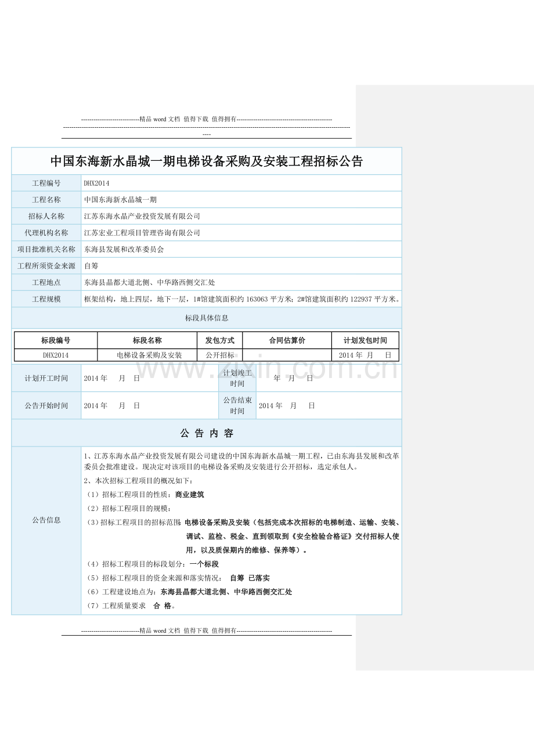Image resolution: width=534 pixels, height=756 pixels.
Task: Click the 项目批准机关名称 label
Action: (x=46, y=249)
